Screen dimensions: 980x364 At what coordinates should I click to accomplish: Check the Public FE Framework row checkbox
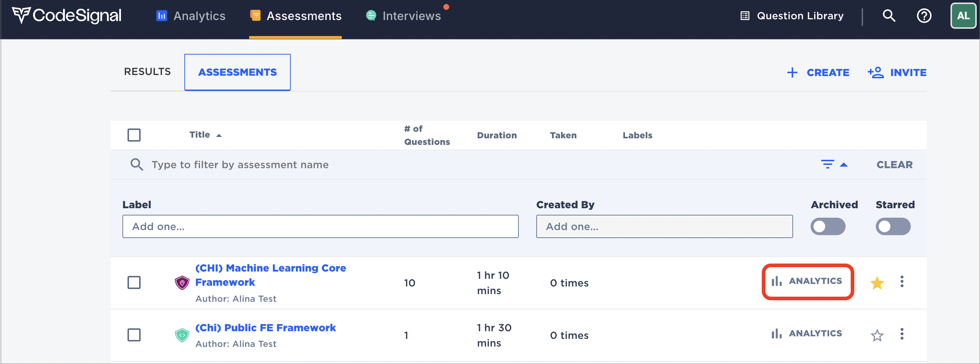coord(134,335)
